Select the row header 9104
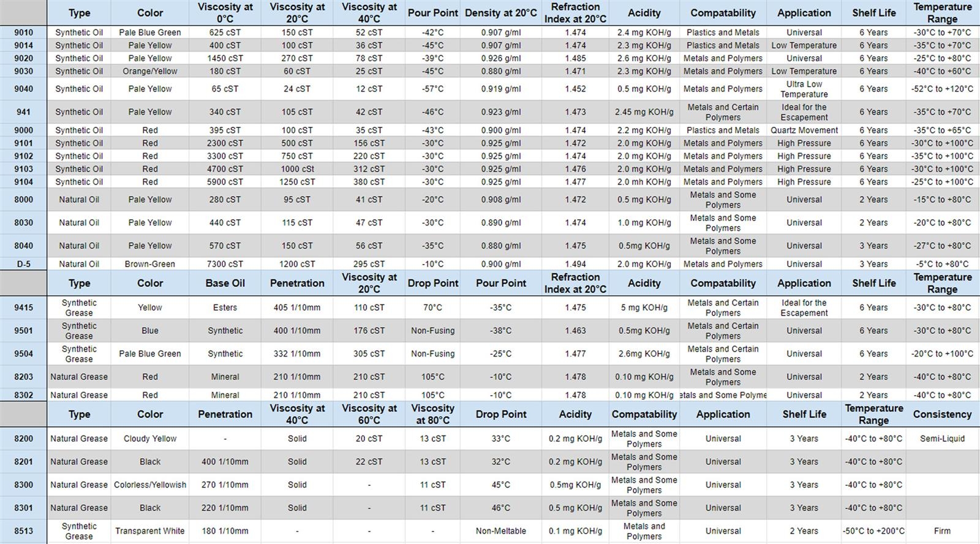This screenshot has height=544, width=980. (x=23, y=182)
